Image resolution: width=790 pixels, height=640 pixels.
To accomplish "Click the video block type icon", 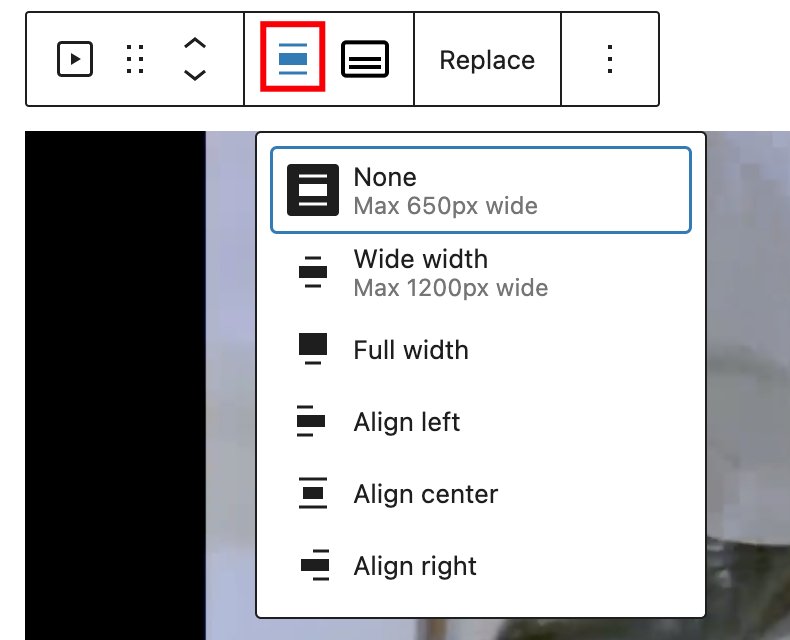I will pos(75,59).
